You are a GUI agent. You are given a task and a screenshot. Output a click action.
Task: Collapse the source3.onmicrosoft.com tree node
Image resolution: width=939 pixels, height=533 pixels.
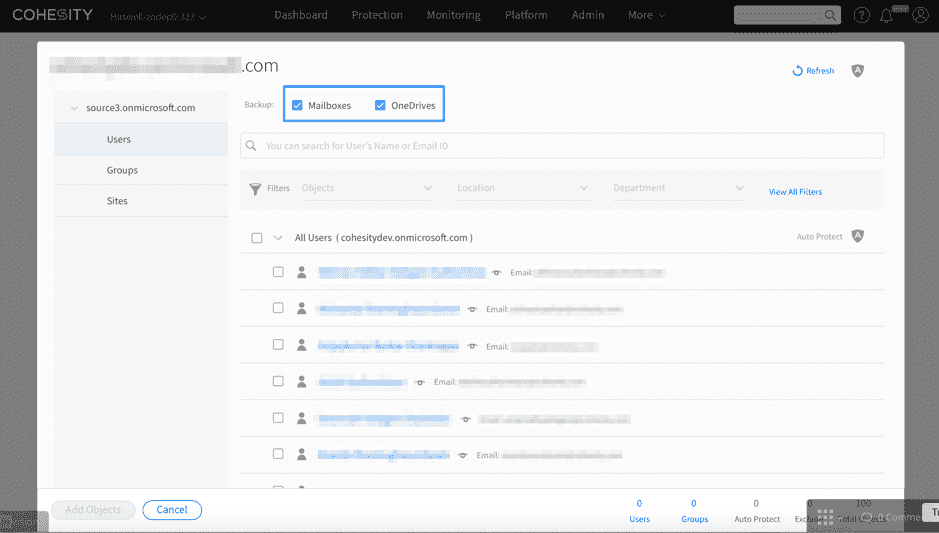click(x=74, y=108)
